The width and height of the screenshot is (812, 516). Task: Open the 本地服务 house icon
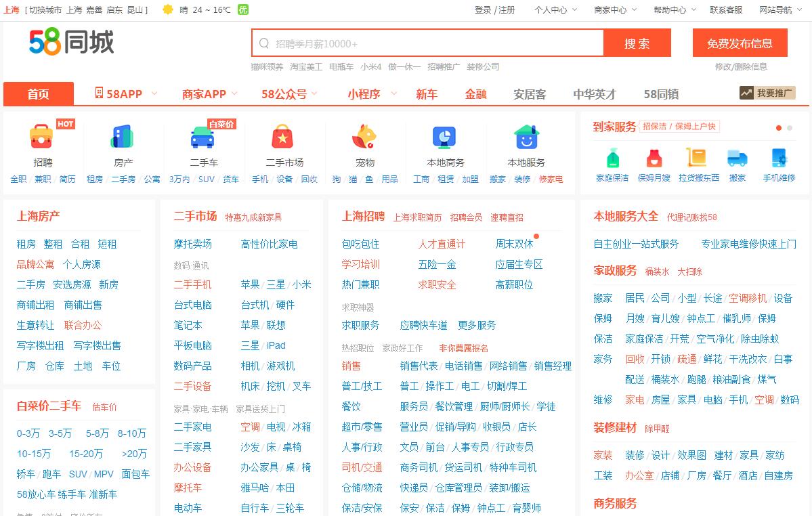click(526, 137)
